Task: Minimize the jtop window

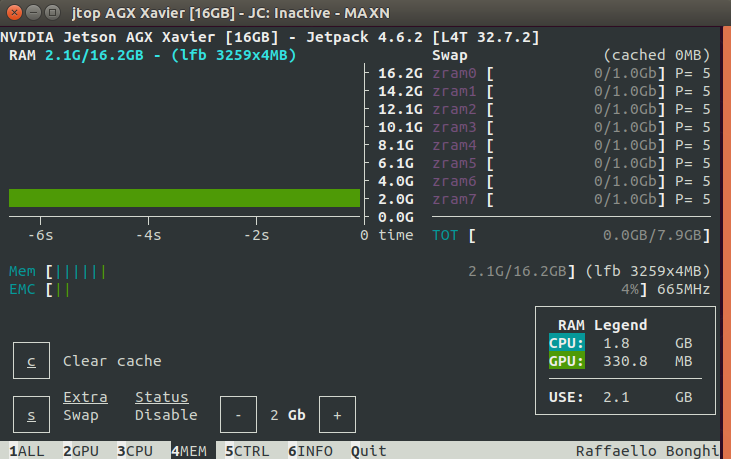Action: 33,13
